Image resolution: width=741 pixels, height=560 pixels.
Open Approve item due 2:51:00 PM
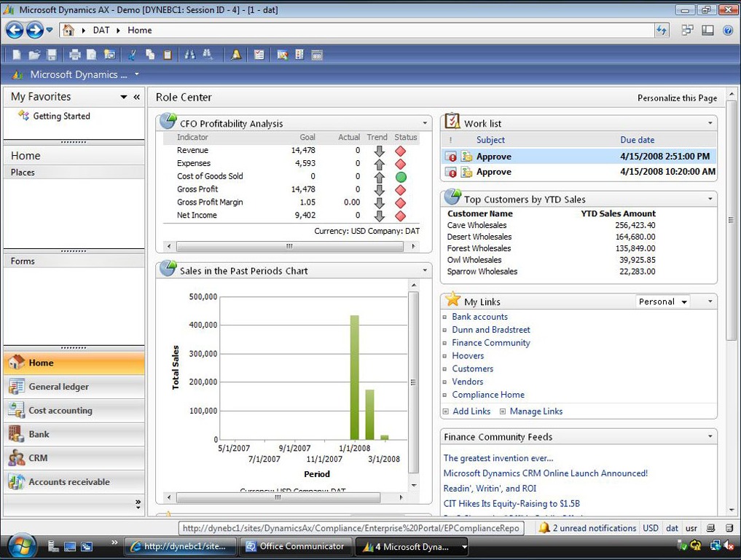coord(579,157)
